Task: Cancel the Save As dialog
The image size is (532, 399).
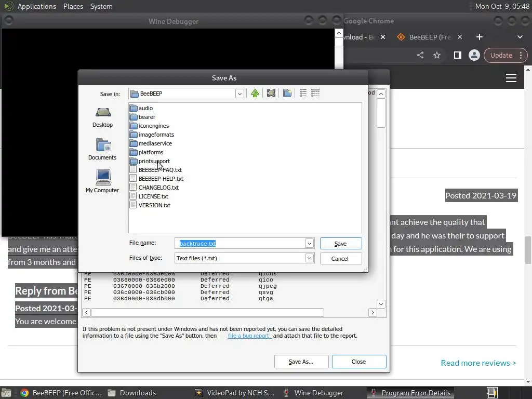Action: pyautogui.click(x=341, y=259)
